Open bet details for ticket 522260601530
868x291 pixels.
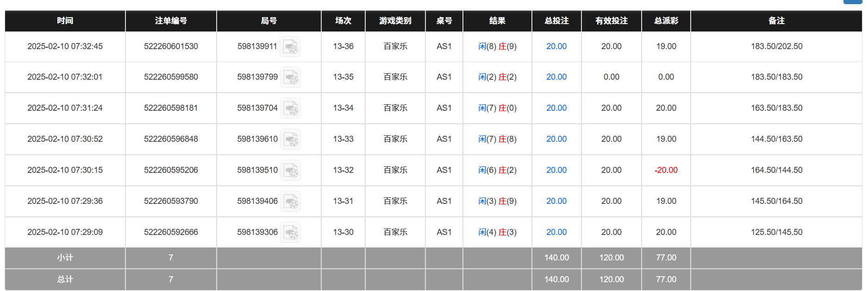170,46
